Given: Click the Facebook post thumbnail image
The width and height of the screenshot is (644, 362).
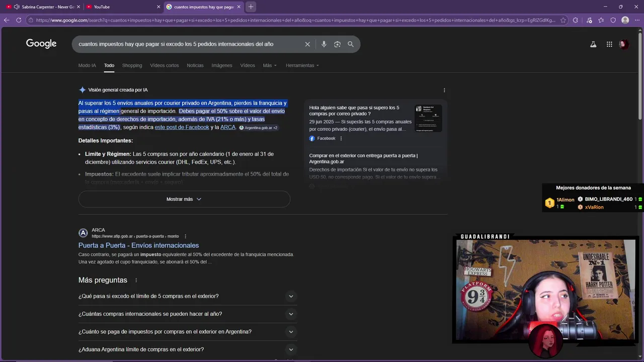Looking at the screenshot, I should [x=429, y=118].
